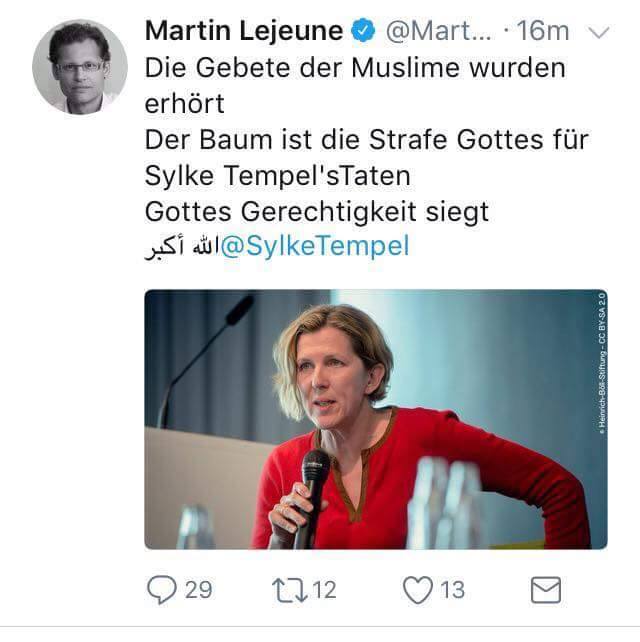Click the truncated @Mart... handle

pos(437,31)
